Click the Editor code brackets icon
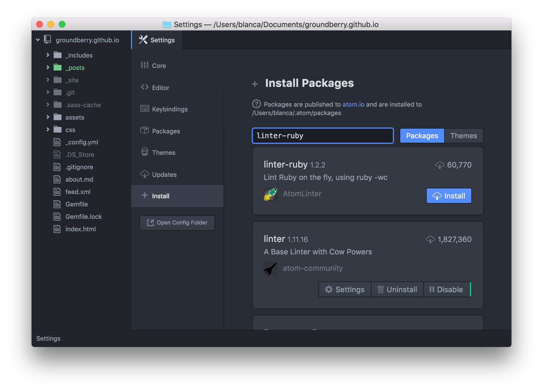The width and height of the screenshot is (543, 392). [145, 87]
